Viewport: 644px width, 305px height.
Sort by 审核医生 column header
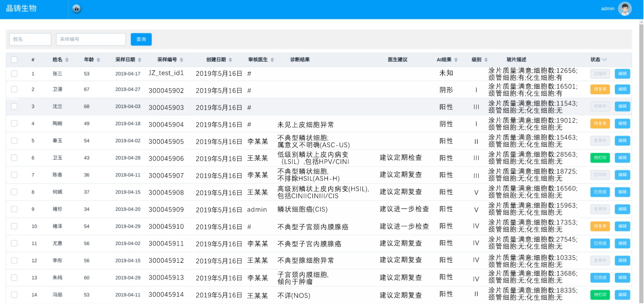pos(272,60)
